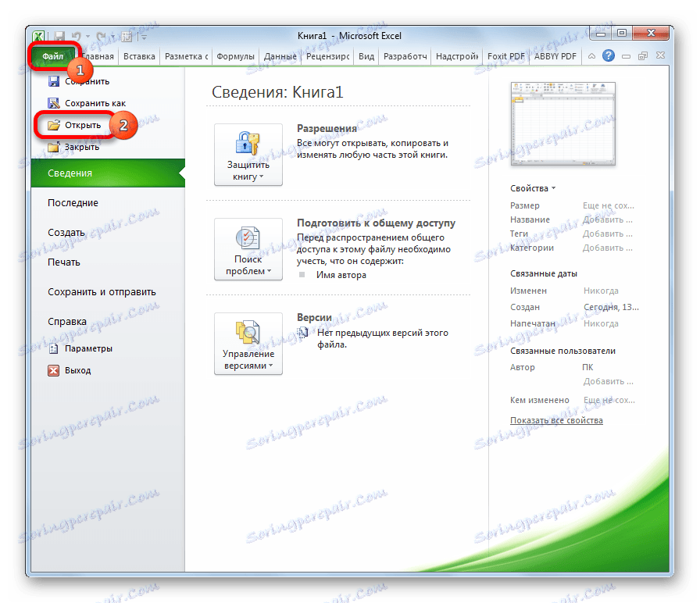
Task: Click the Save icon on the Quick Access Toolbar
Action: (x=59, y=36)
